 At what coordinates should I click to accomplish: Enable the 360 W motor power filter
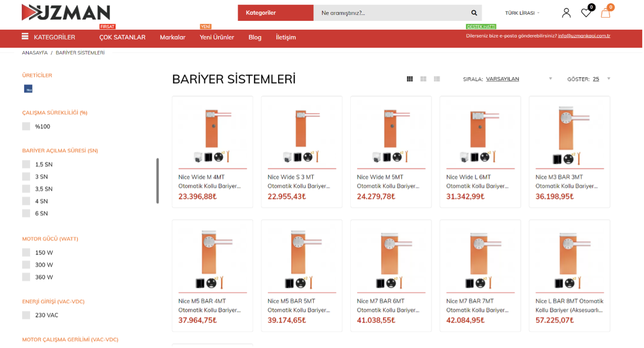[26, 277]
